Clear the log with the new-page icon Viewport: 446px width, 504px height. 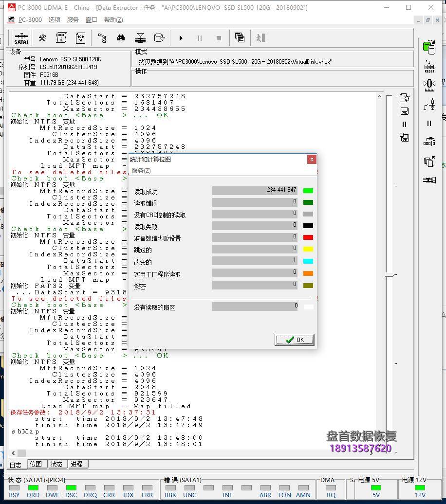(x=404, y=98)
